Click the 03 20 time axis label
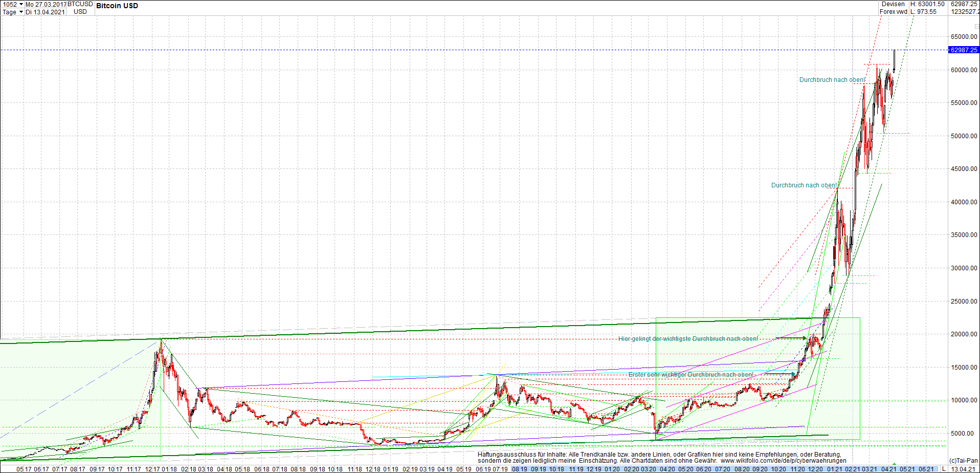This screenshot has height=473, width=980. [649, 469]
